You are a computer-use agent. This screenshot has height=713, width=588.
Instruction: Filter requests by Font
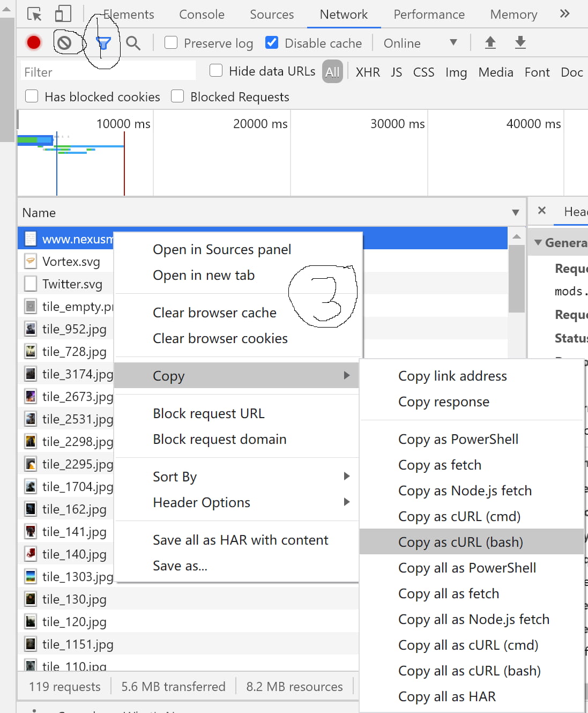[x=537, y=72]
